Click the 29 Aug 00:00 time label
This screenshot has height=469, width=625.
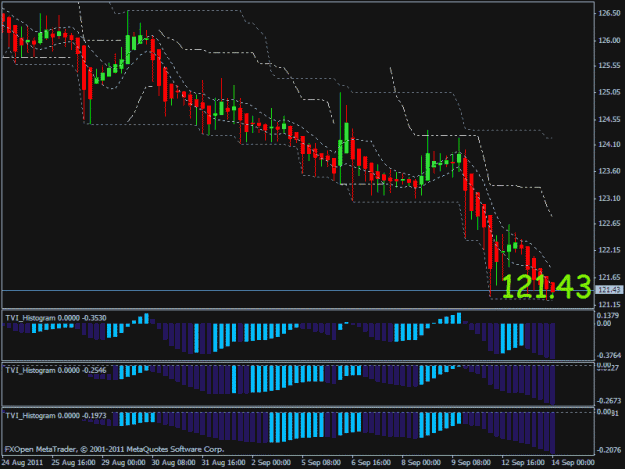point(123,462)
